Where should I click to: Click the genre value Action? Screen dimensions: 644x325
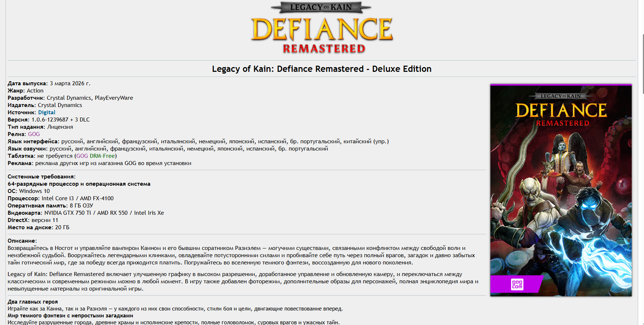(x=35, y=91)
